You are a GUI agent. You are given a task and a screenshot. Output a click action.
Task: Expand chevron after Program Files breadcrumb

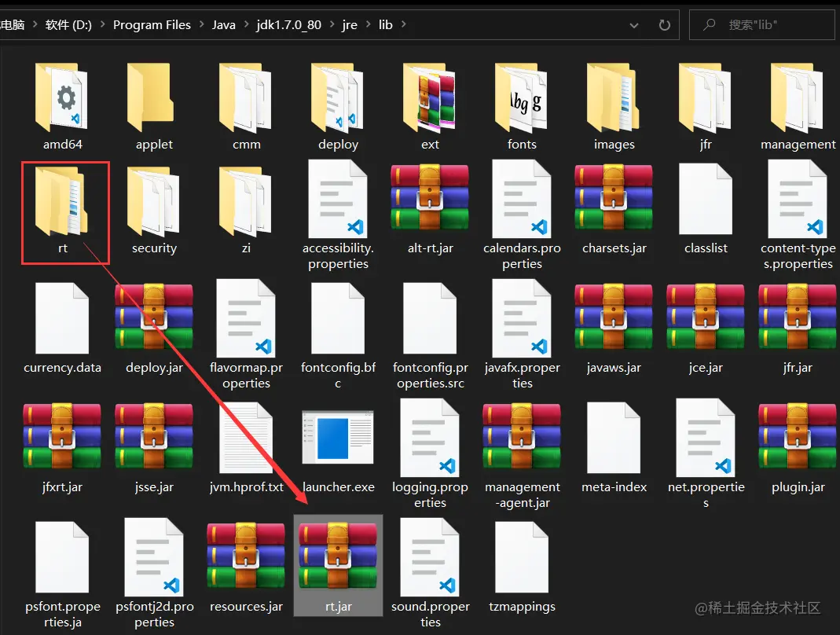[x=201, y=24]
